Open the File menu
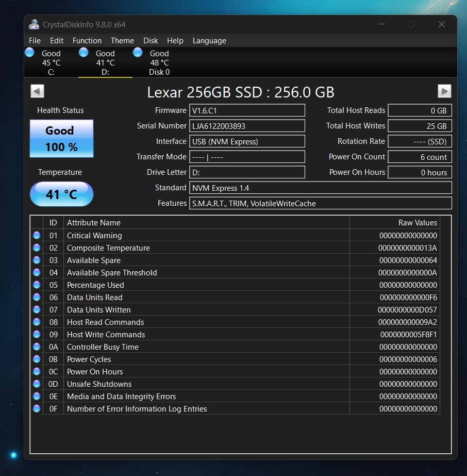This screenshot has height=476, width=467. [x=35, y=41]
